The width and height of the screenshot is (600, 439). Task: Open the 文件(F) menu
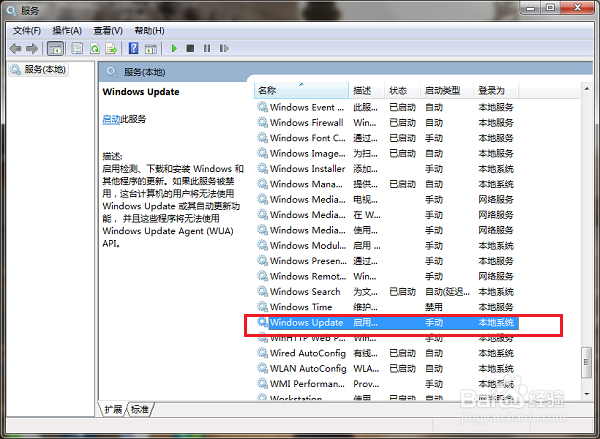coord(27,31)
